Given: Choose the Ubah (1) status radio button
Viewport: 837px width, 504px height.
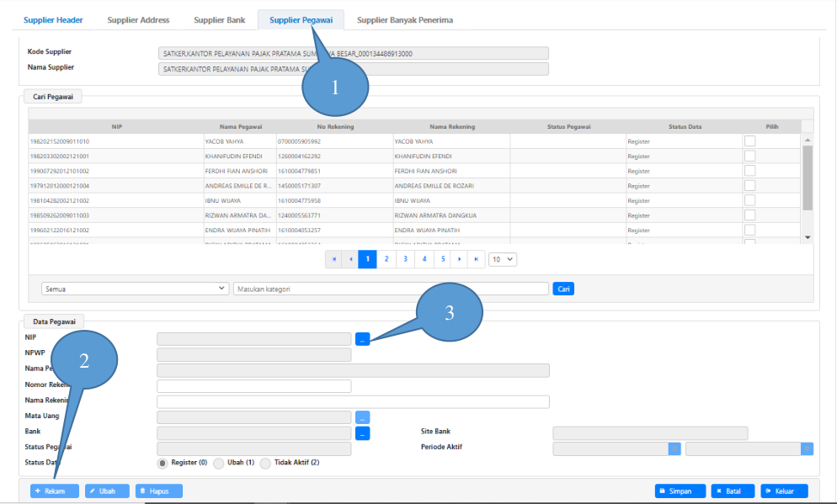Looking at the screenshot, I should 219,463.
